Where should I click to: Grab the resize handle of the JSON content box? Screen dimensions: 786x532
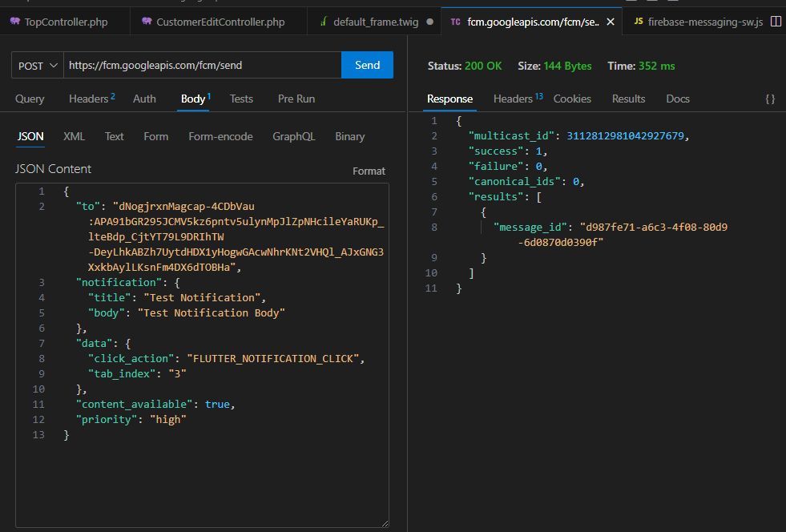385,523
